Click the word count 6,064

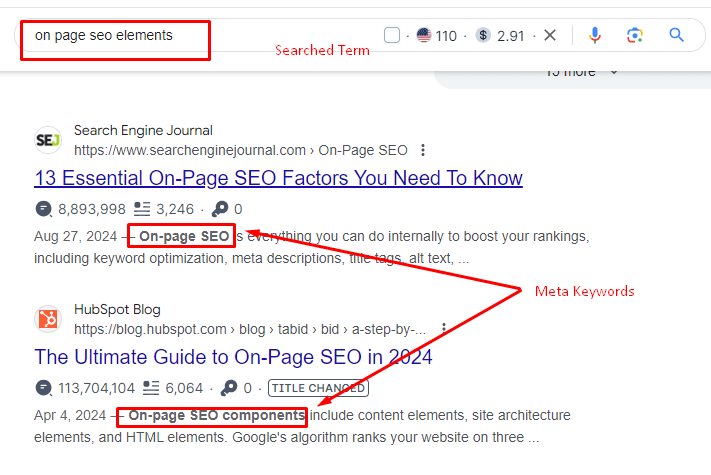tap(184, 388)
